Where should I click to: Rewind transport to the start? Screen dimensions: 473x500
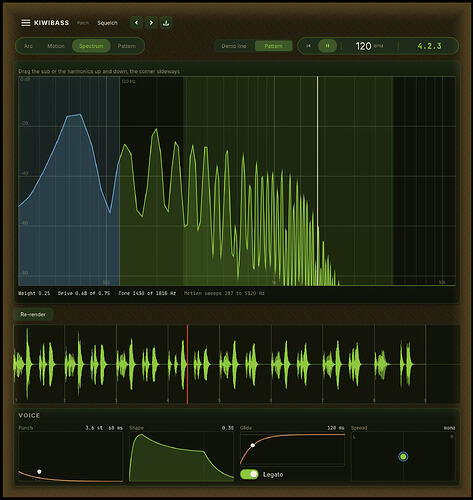(308, 46)
